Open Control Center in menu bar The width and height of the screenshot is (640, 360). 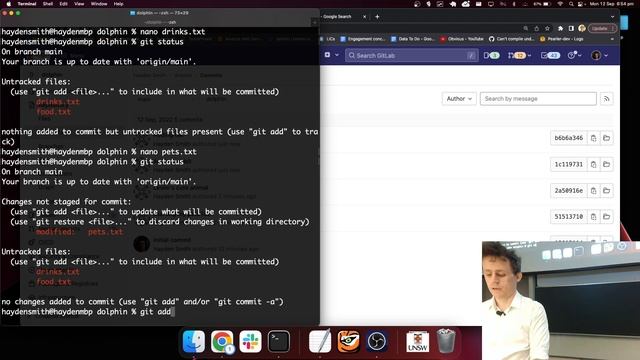[x=580, y=4]
